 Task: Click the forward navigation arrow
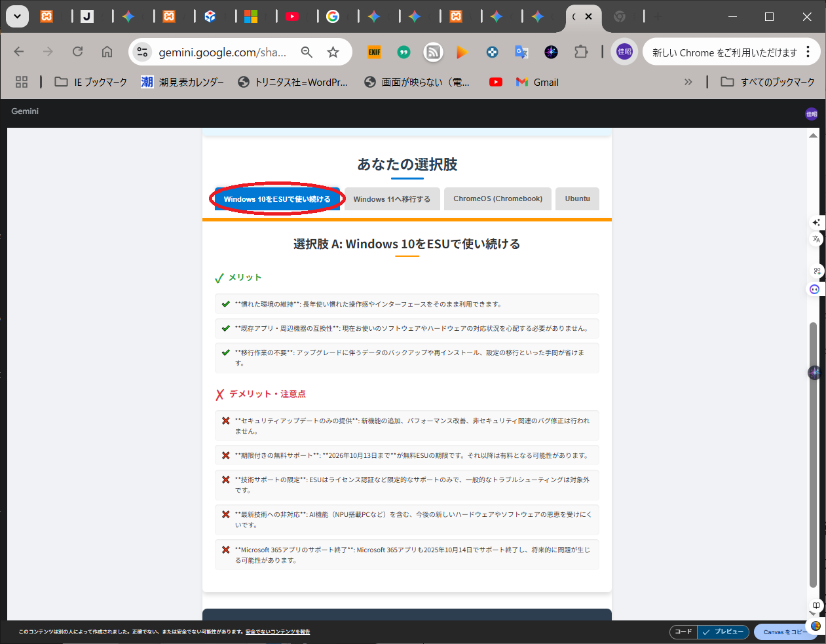pyautogui.click(x=48, y=52)
